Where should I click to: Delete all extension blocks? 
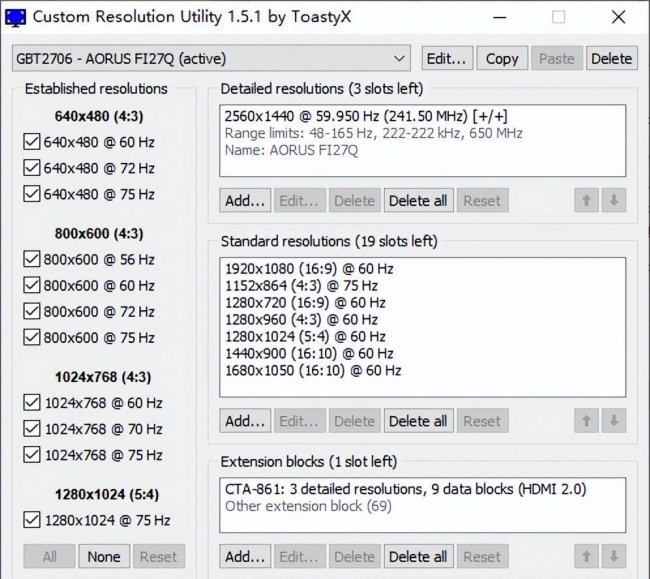pyautogui.click(x=418, y=556)
